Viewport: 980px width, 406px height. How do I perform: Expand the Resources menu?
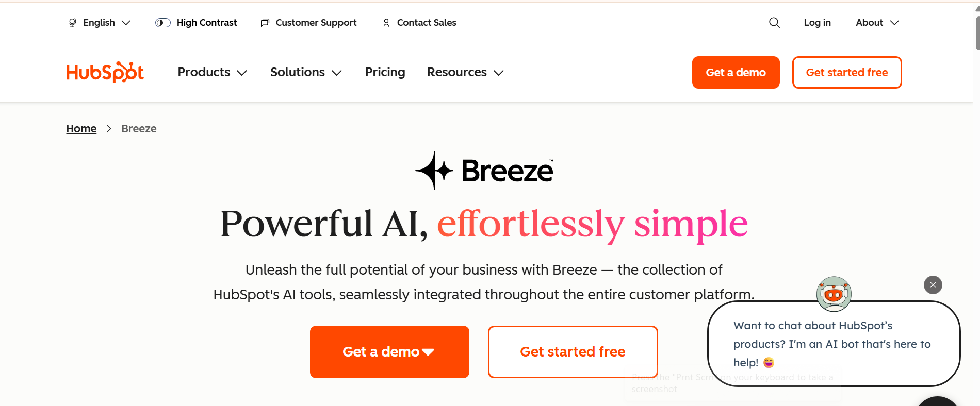(464, 72)
